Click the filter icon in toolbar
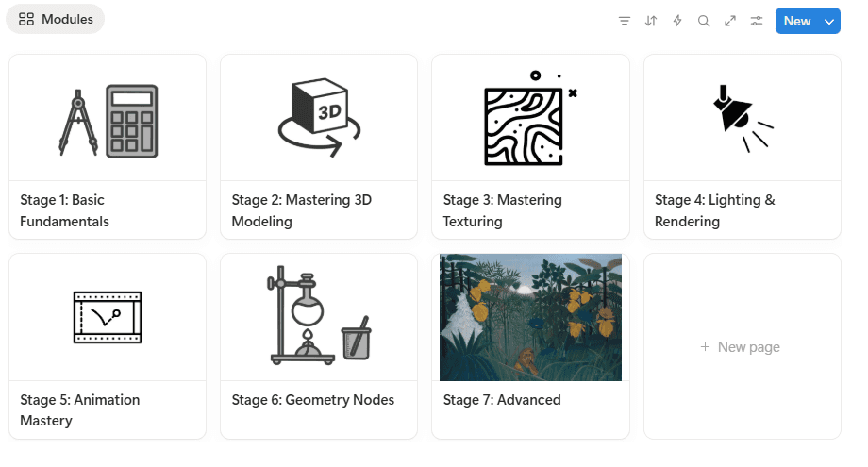The image size is (868, 467). coord(625,21)
